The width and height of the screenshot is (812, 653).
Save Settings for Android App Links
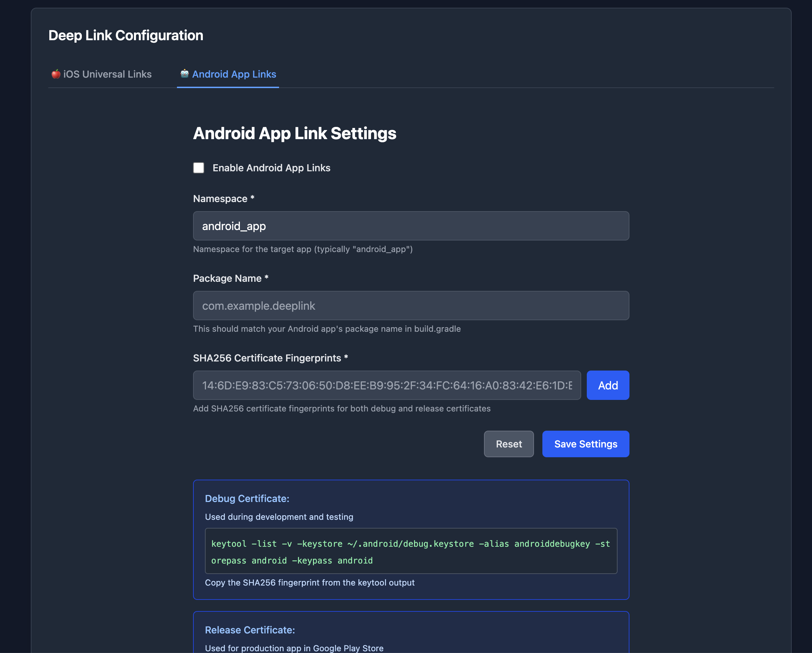coord(585,444)
